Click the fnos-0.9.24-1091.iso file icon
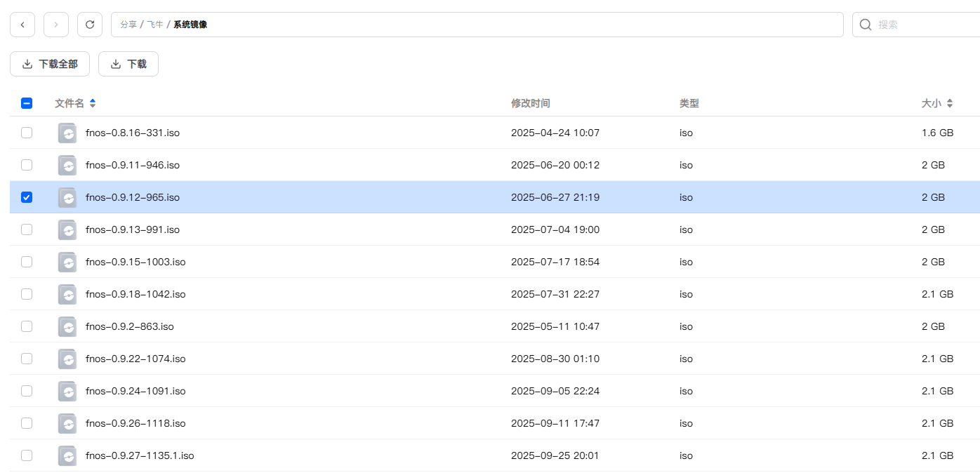This screenshot has width=980, height=473. (67, 391)
